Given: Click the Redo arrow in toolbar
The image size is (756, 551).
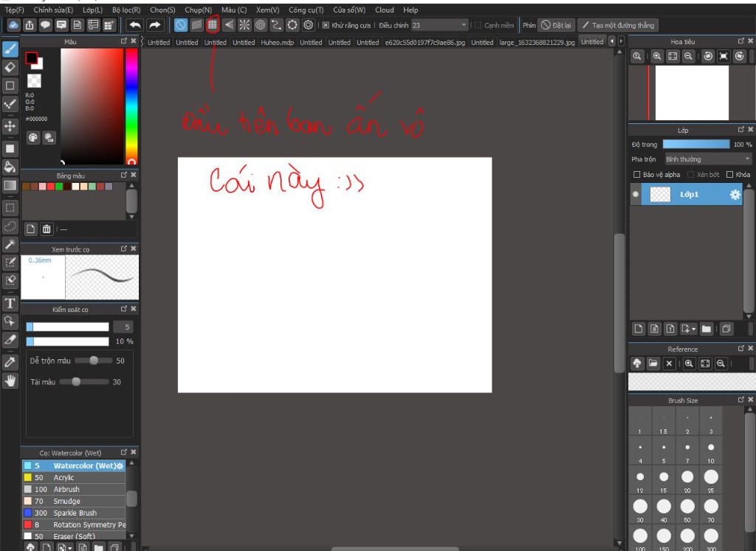Looking at the screenshot, I should [155, 25].
